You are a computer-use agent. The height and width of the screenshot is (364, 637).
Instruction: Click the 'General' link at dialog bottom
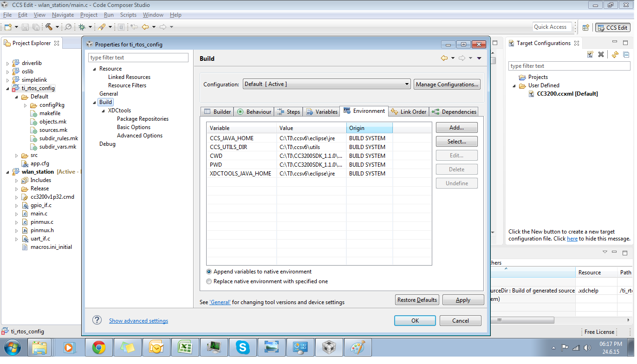(220, 302)
